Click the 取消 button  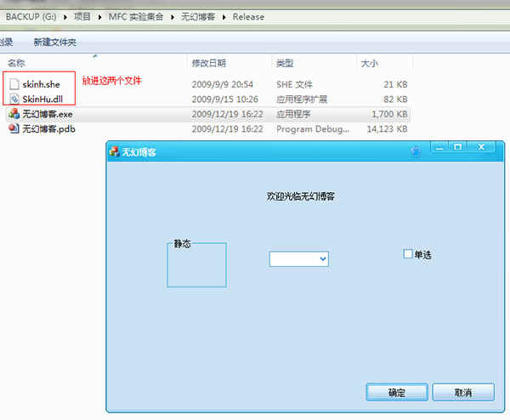pos(463,392)
